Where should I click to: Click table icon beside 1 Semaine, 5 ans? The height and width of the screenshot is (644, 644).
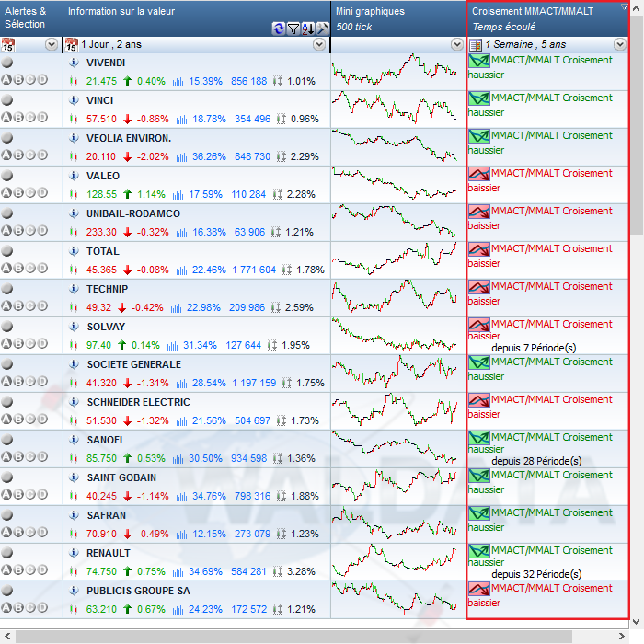476,44
